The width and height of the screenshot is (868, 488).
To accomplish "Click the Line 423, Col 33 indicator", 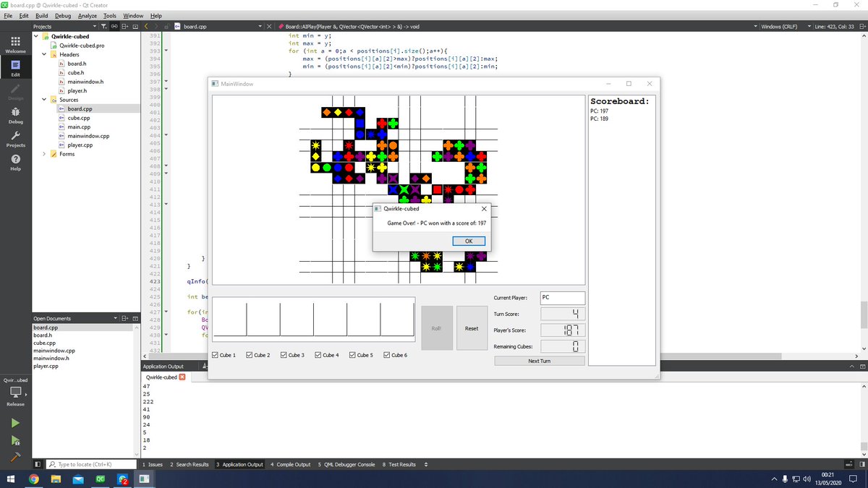I will [834, 27].
